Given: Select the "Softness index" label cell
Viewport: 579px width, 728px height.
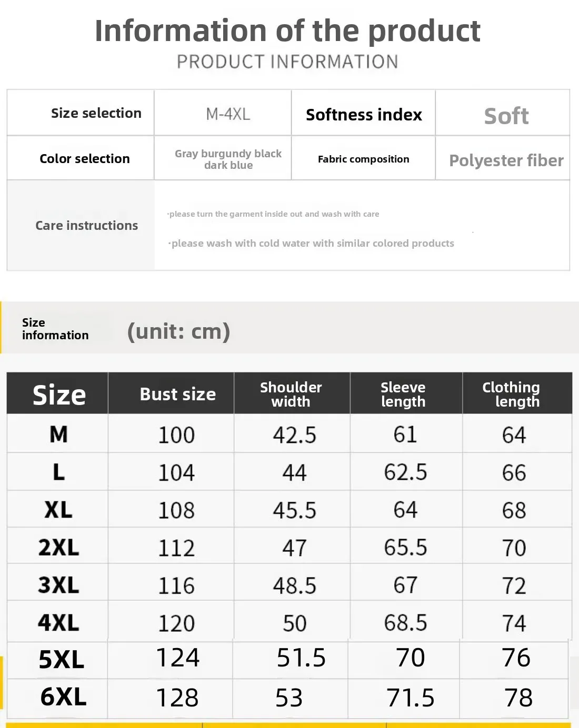Looking at the screenshot, I should pos(364,115).
